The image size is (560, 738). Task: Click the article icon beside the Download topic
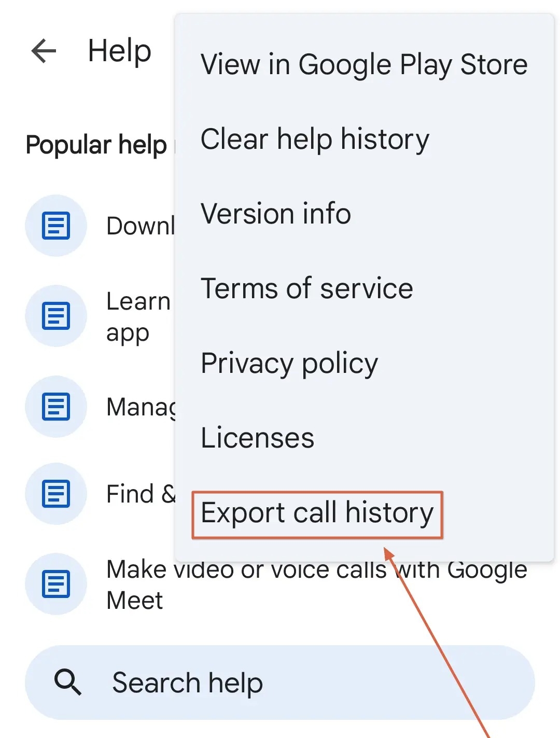(55, 226)
